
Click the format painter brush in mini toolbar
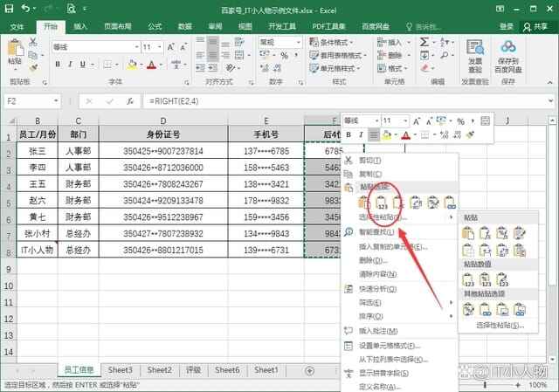(x=468, y=135)
